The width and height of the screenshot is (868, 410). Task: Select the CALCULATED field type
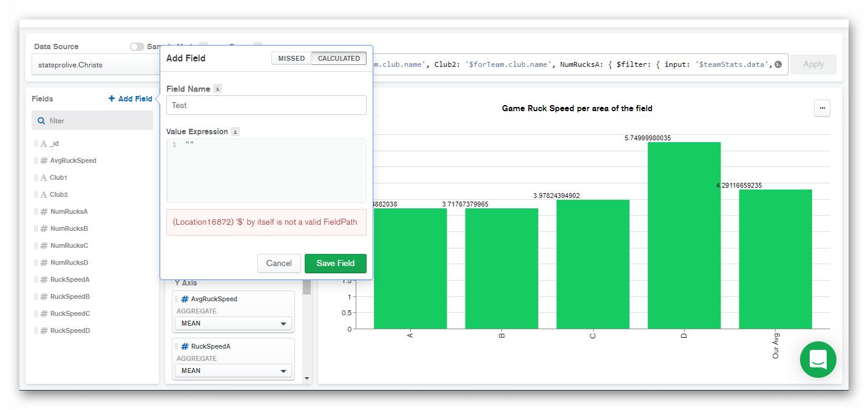[339, 58]
